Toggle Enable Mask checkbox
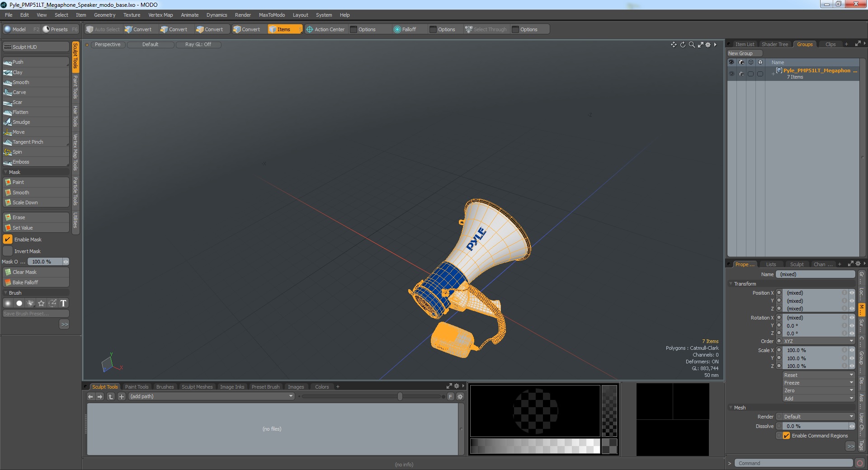Screen dimensions: 868x470 8,240
